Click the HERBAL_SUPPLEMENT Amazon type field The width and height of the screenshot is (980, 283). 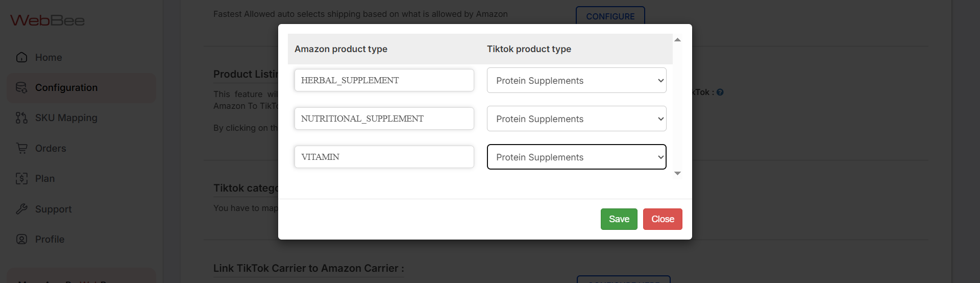pos(384,81)
